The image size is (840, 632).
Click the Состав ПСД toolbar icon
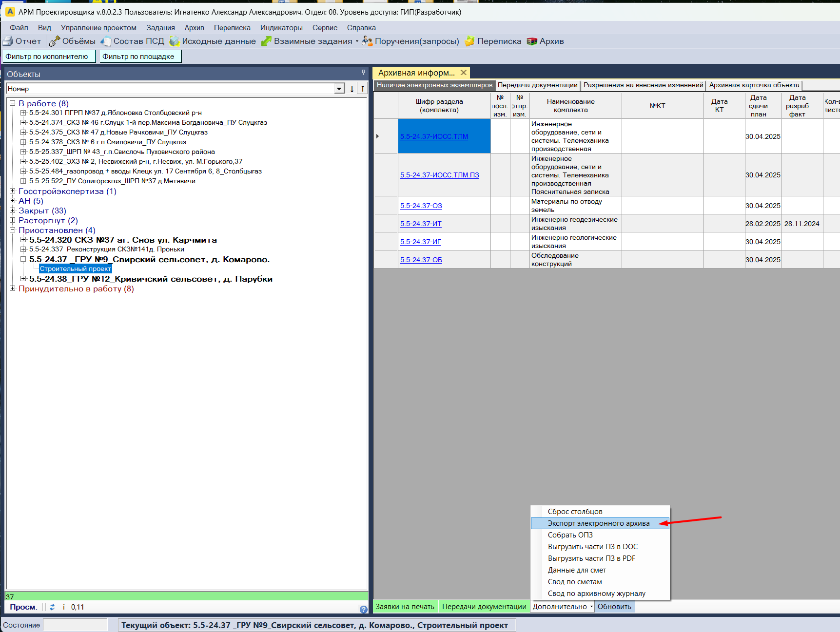pos(106,41)
